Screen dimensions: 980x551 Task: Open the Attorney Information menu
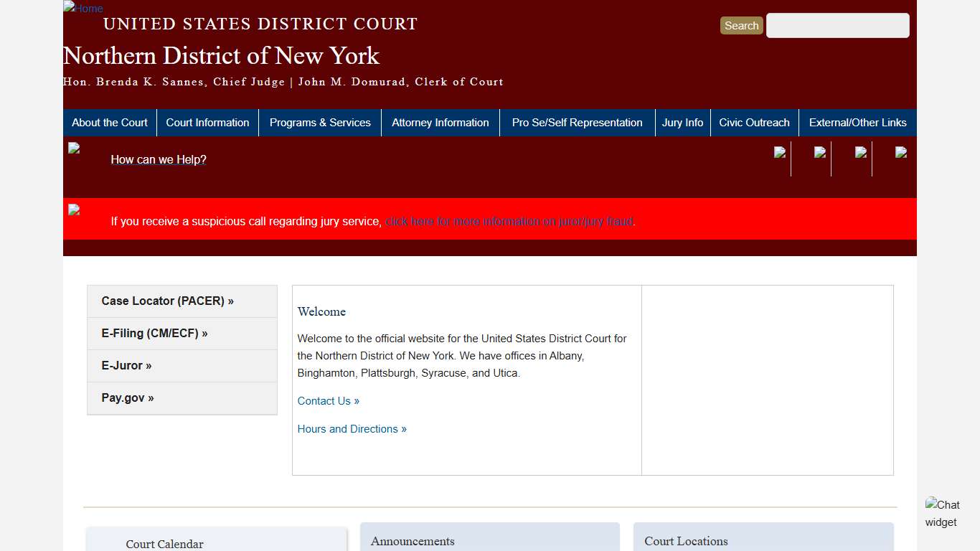coord(440,123)
